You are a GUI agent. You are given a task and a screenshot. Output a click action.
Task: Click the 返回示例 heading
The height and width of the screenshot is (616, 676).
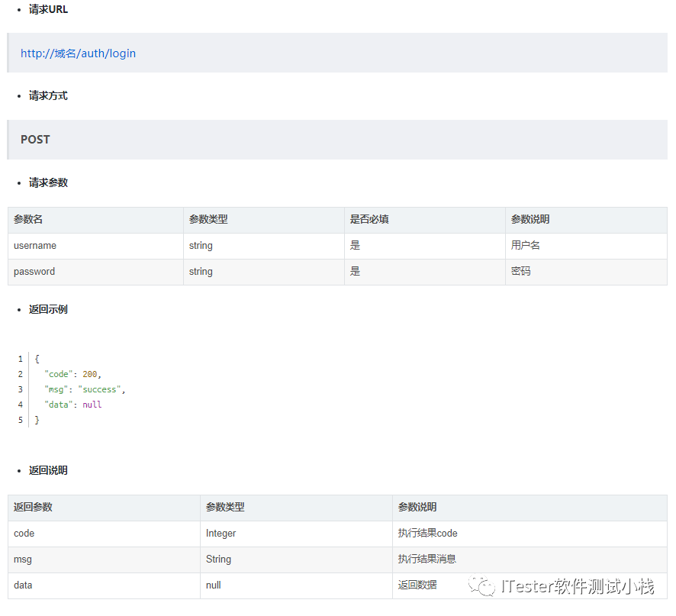[x=48, y=309]
